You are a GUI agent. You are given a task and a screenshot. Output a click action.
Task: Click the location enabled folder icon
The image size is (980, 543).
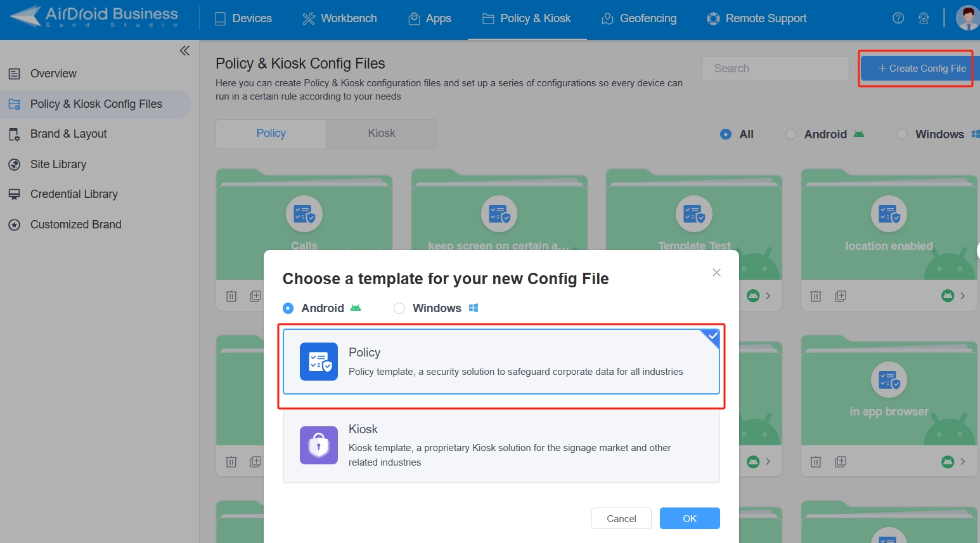tap(889, 214)
